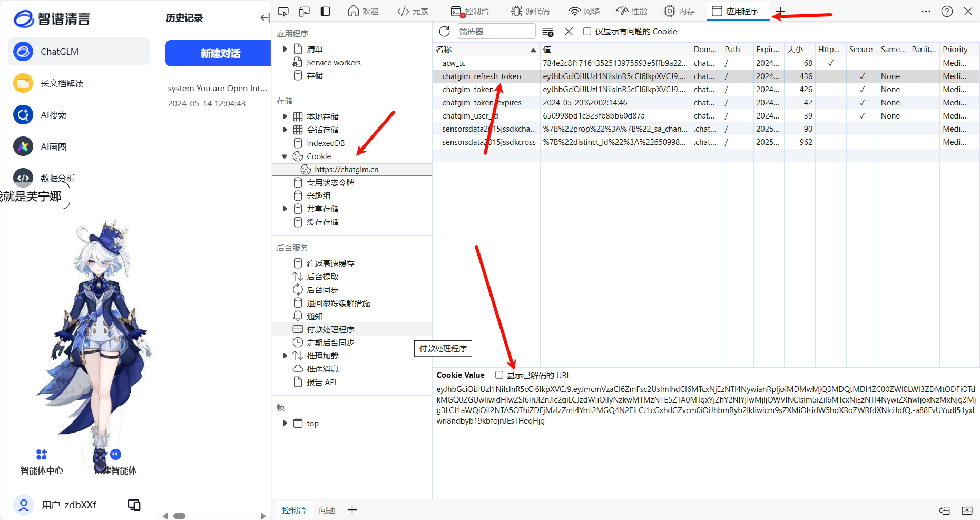The image size is (980, 520).
Task: Select the chatglm_user_id cookie row
Action: pos(706,116)
